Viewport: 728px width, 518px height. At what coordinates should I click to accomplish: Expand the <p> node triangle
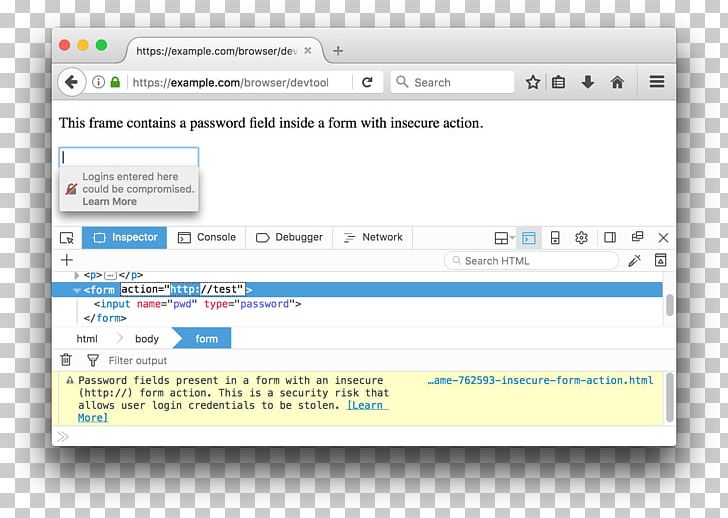pos(77,275)
